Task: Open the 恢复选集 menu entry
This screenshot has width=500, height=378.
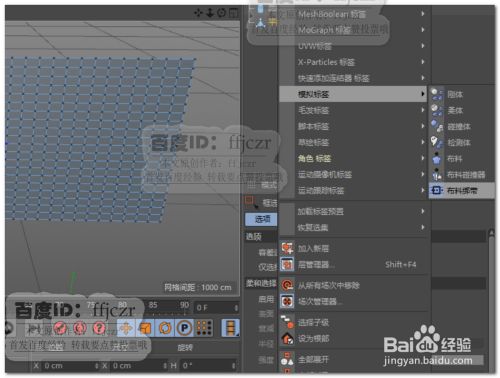Action: coord(353,227)
